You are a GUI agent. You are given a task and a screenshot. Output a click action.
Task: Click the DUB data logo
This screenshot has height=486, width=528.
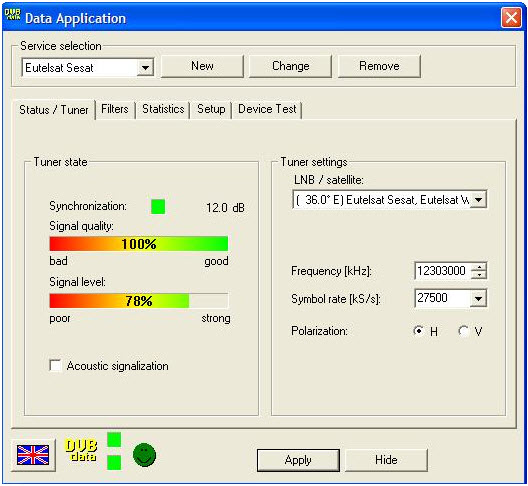click(x=81, y=450)
